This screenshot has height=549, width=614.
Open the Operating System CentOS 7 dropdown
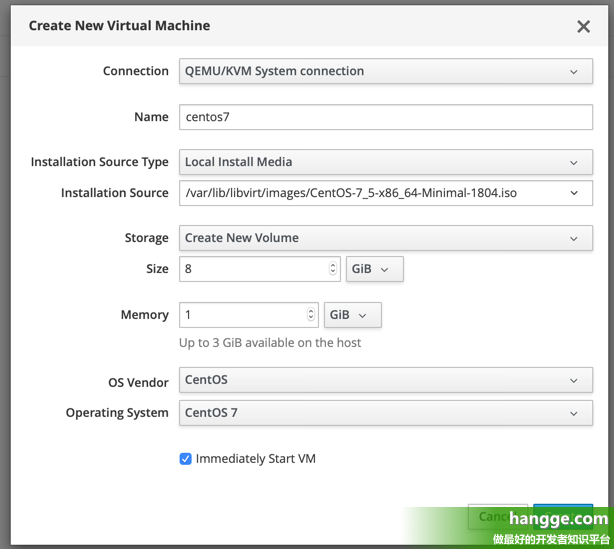(386, 413)
